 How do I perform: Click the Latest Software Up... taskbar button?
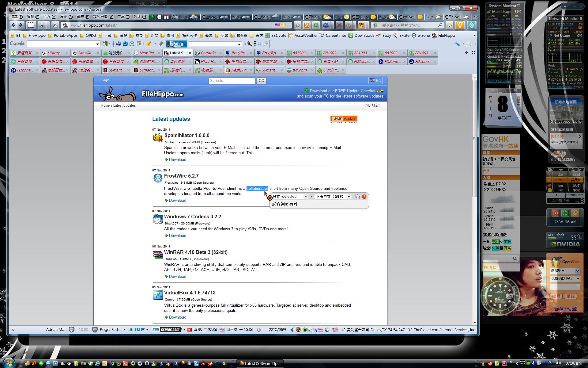pyautogui.click(x=260, y=363)
